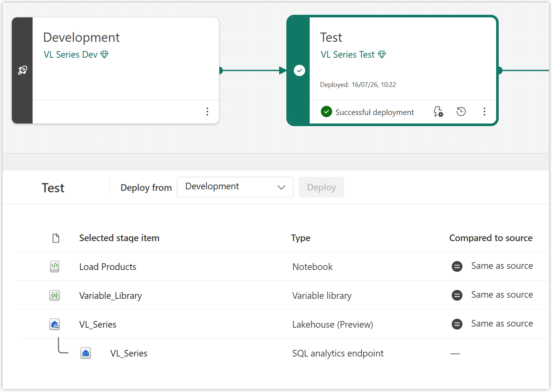
Task: Click the Lakehouse (Preview) type cell
Action: (333, 324)
